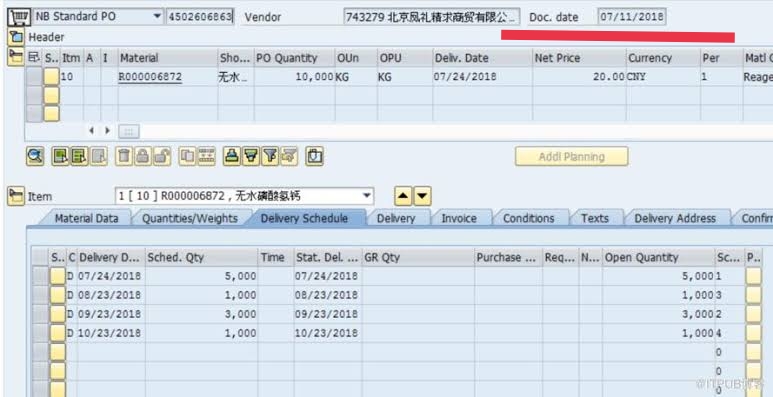
Task: Switch to the Material Data tab
Action: [x=86, y=218]
